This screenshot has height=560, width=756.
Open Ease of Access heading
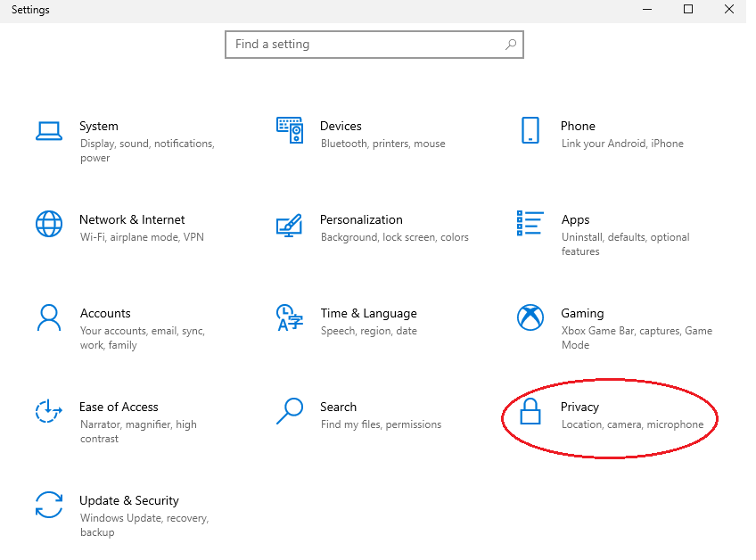click(x=119, y=407)
